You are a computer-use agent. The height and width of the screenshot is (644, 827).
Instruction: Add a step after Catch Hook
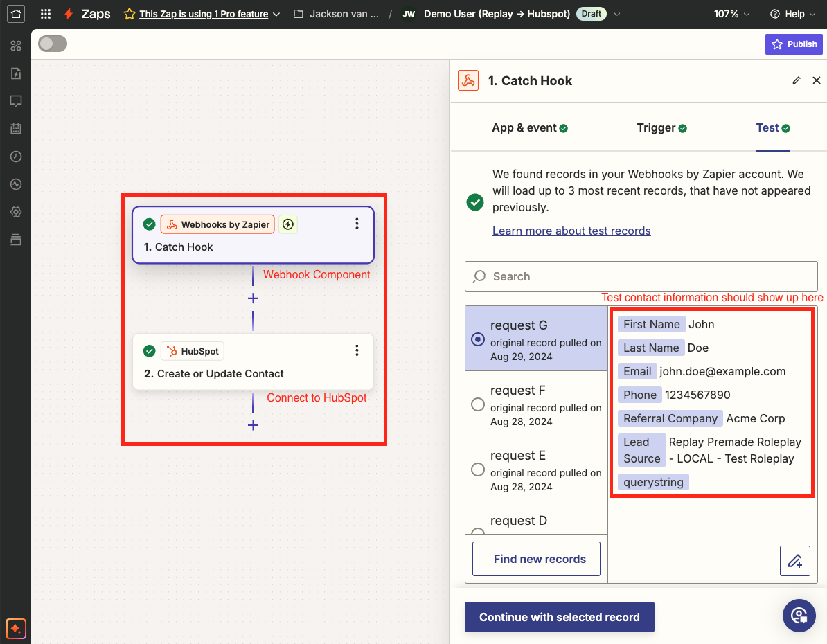[x=254, y=298]
